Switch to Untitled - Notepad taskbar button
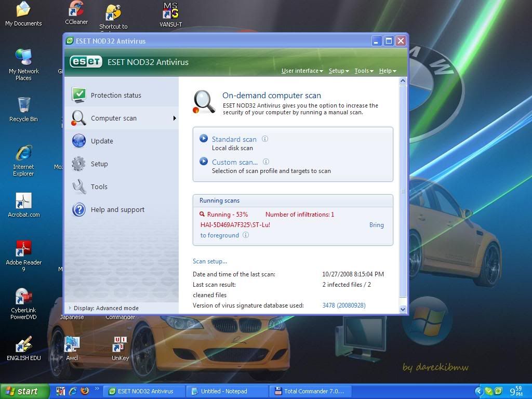 [227, 391]
